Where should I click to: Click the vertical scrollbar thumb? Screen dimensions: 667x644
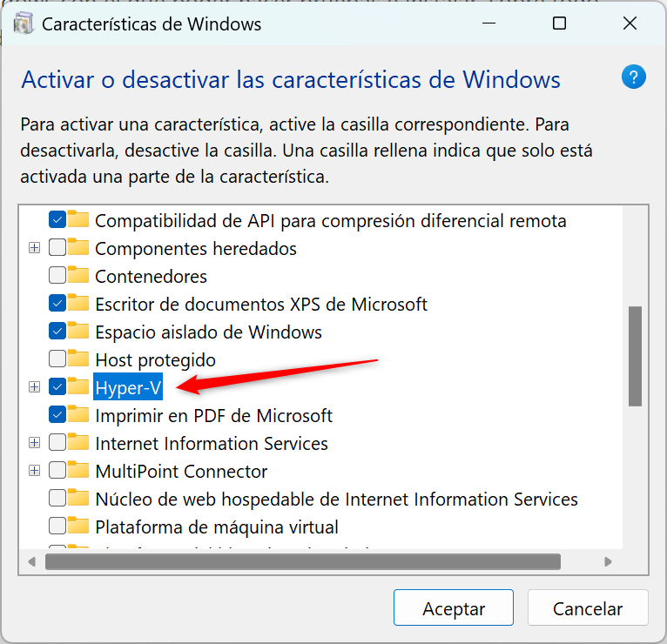tap(635, 356)
